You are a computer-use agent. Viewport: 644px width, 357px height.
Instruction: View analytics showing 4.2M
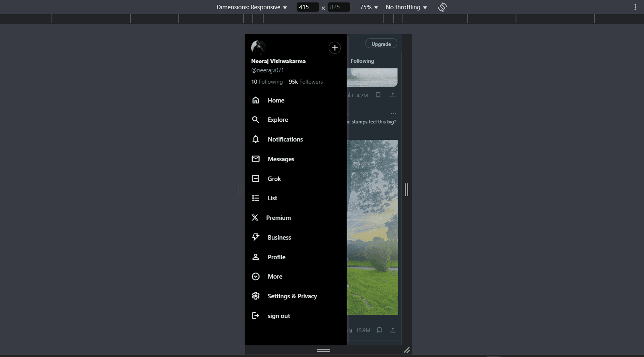point(358,95)
